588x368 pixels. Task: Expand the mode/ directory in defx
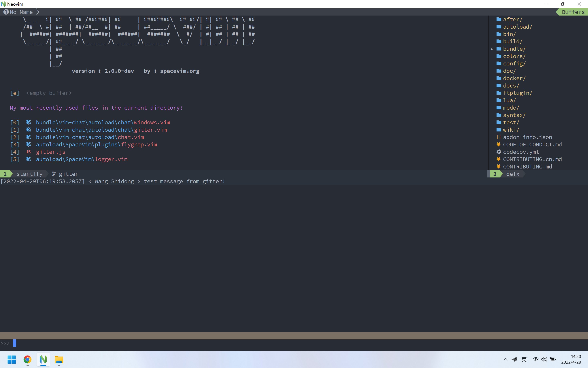(x=511, y=108)
